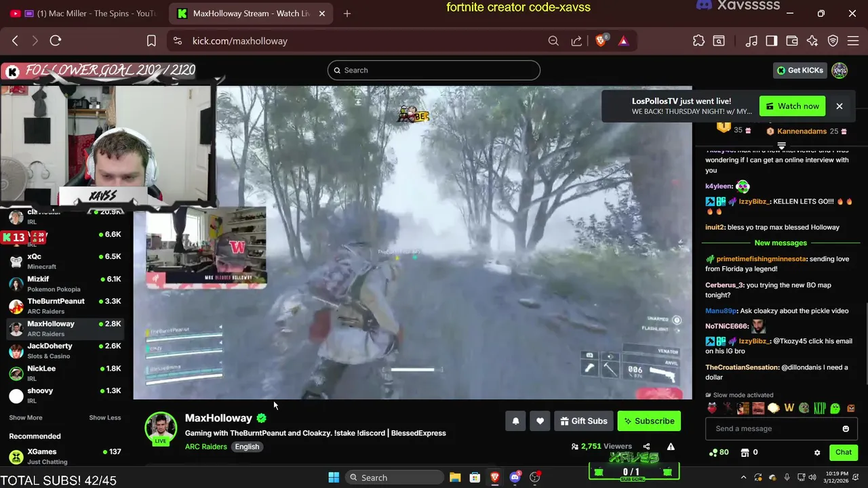Insert the KCIP emote
868x488 pixels.
click(x=820, y=408)
